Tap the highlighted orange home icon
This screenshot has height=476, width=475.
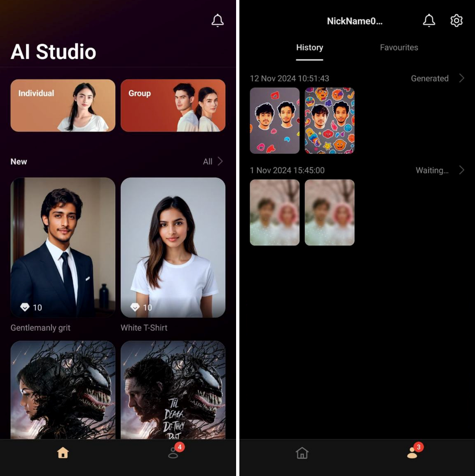63,453
